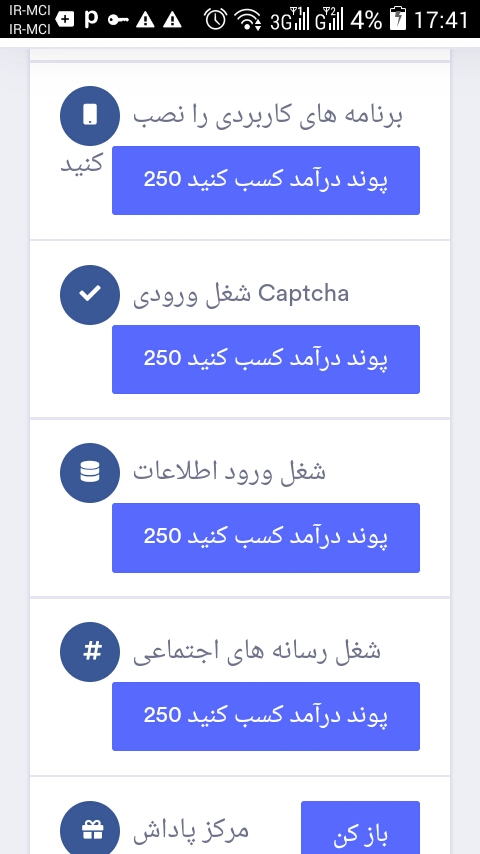
Task: Tap the alarm clock icon in status bar
Action: pos(216,19)
